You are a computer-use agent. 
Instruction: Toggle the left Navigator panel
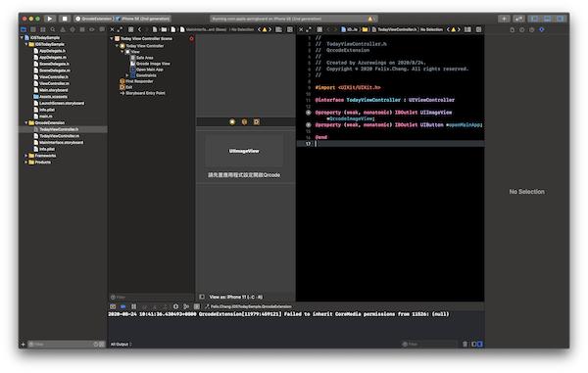(534, 19)
